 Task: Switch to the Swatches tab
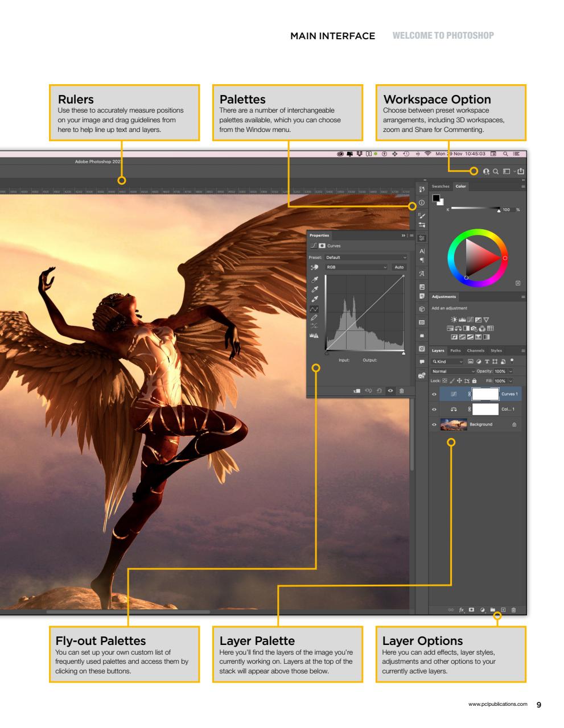(441, 186)
